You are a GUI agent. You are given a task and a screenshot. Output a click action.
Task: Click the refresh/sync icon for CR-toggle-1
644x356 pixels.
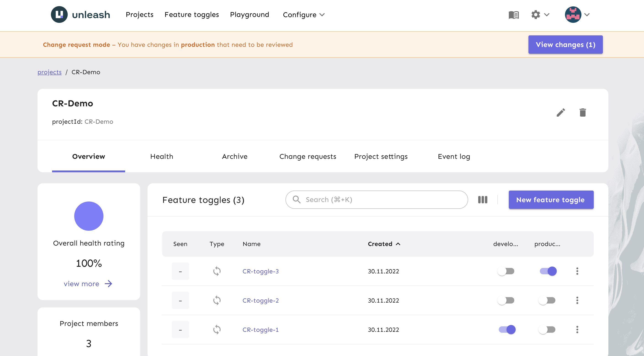coord(217,329)
